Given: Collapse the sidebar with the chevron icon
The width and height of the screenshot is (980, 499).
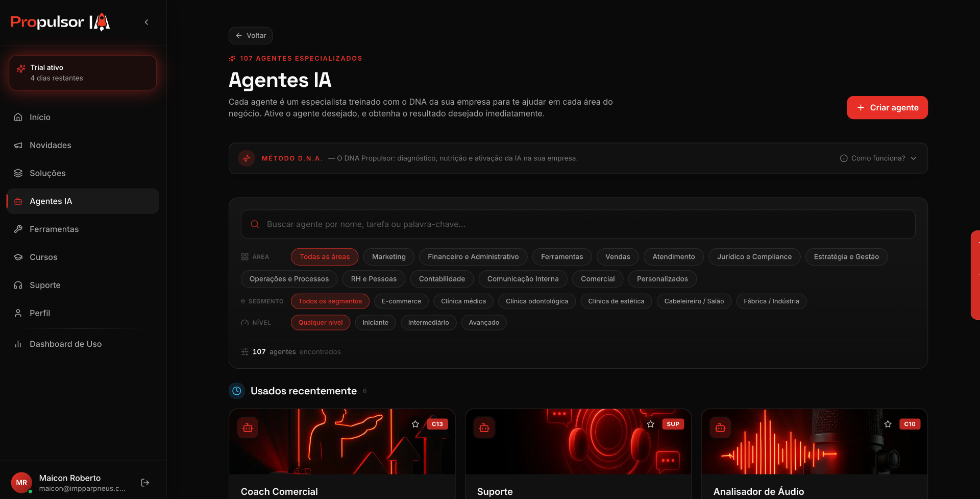Looking at the screenshot, I should coord(146,22).
